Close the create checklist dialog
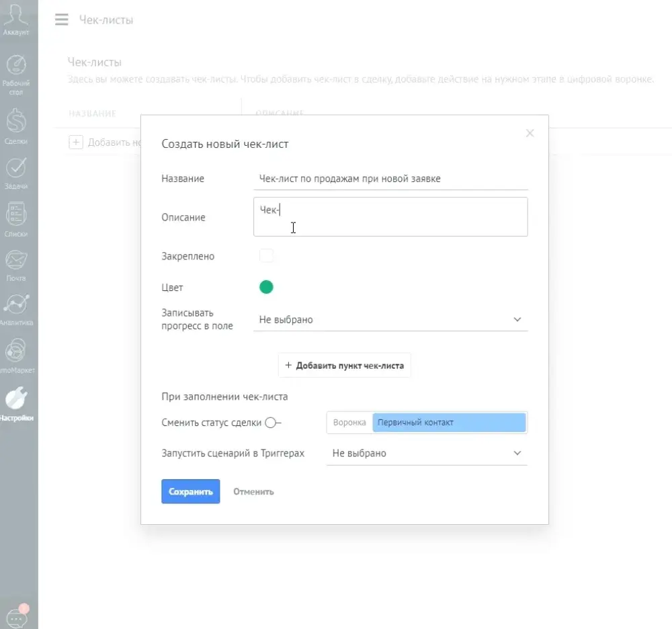 [x=530, y=133]
